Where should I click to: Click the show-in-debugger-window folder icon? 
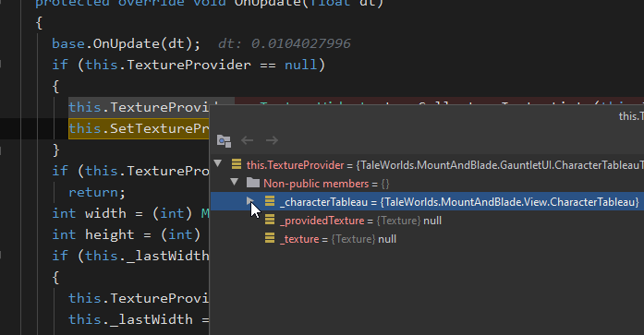[224, 140]
